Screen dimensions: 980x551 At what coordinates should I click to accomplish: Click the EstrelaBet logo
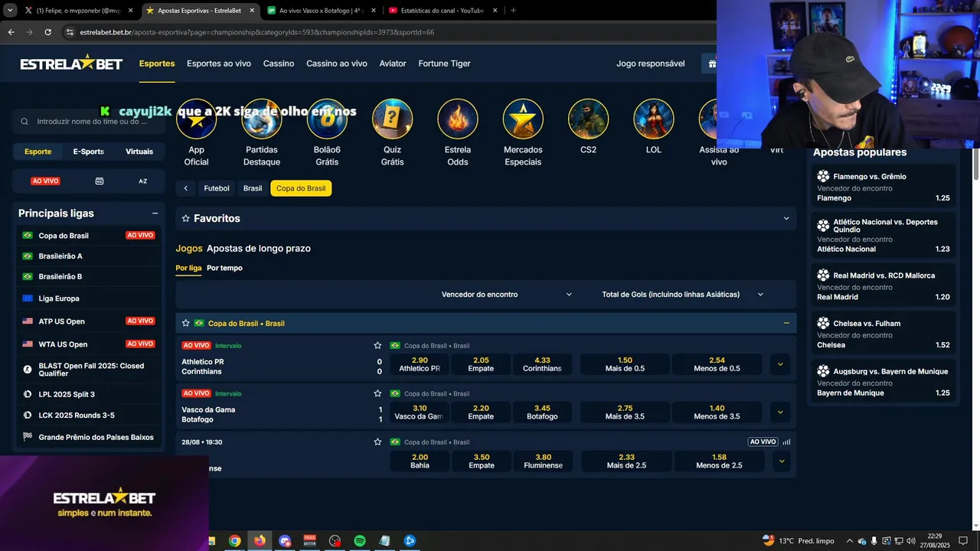click(71, 64)
